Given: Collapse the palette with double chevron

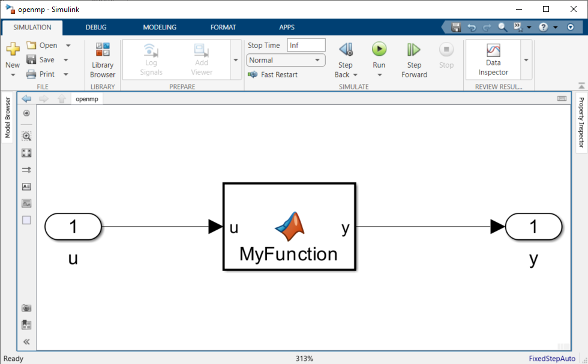Looking at the screenshot, I should click(26, 341).
